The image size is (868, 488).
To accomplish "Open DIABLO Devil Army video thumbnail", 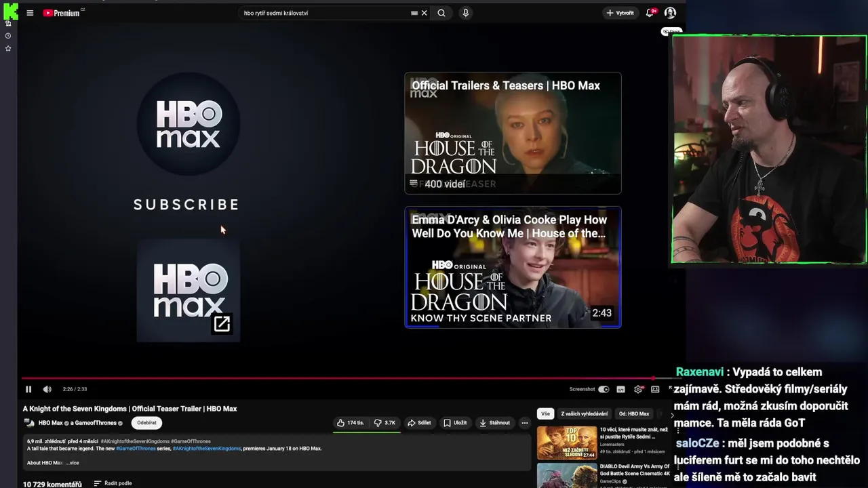I will 567,475.
